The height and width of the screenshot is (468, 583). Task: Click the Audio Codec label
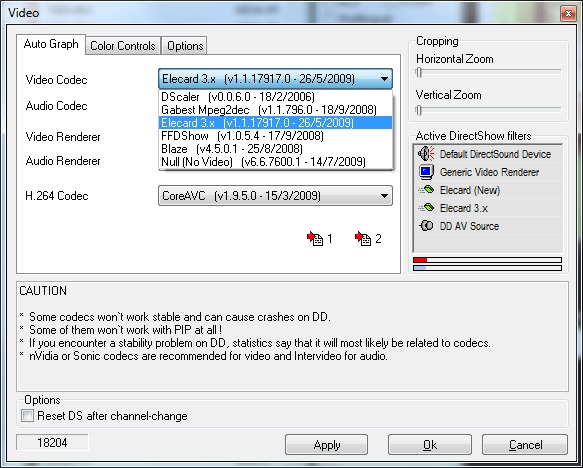coord(56,106)
